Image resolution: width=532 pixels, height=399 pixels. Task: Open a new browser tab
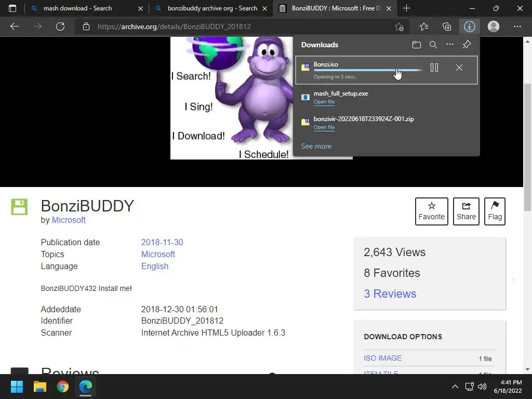pyautogui.click(x=406, y=8)
